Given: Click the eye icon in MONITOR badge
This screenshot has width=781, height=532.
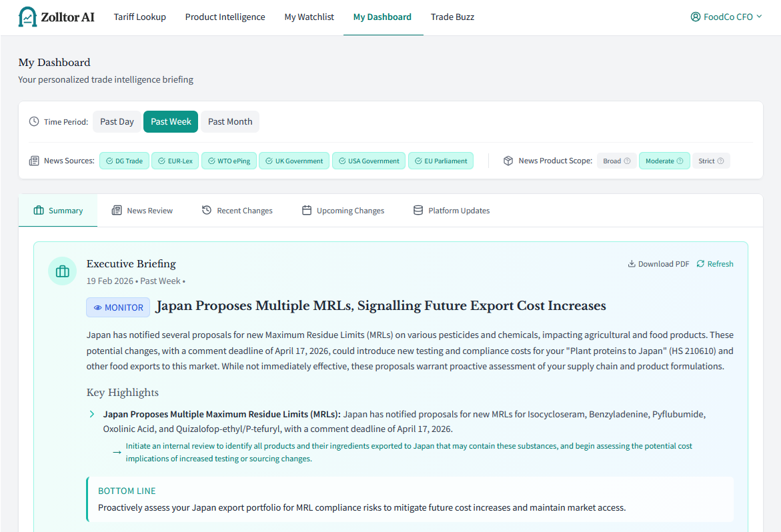Looking at the screenshot, I should (x=97, y=307).
